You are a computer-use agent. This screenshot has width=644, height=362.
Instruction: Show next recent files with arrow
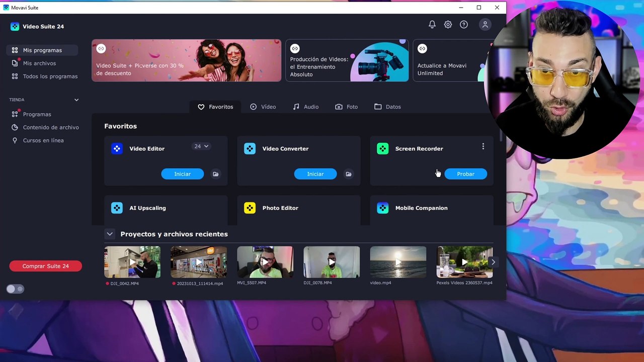point(493,262)
